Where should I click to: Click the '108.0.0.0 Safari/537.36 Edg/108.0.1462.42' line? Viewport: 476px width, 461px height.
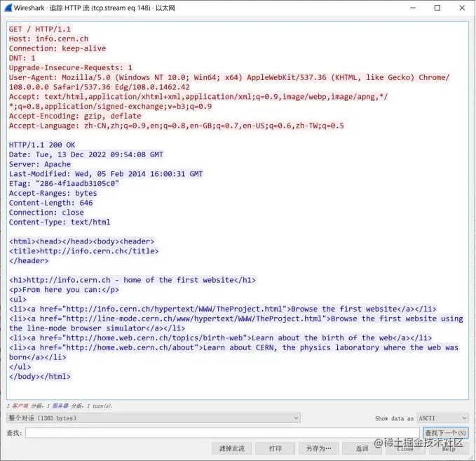tap(100, 87)
